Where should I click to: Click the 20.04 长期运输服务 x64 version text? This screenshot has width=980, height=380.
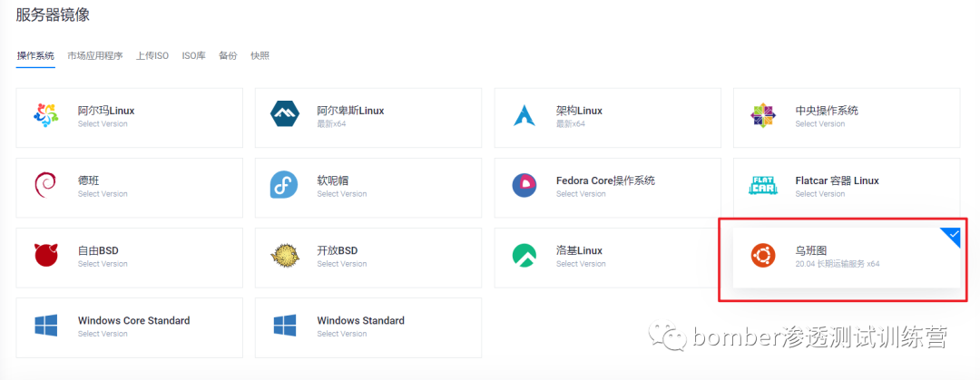point(838,264)
